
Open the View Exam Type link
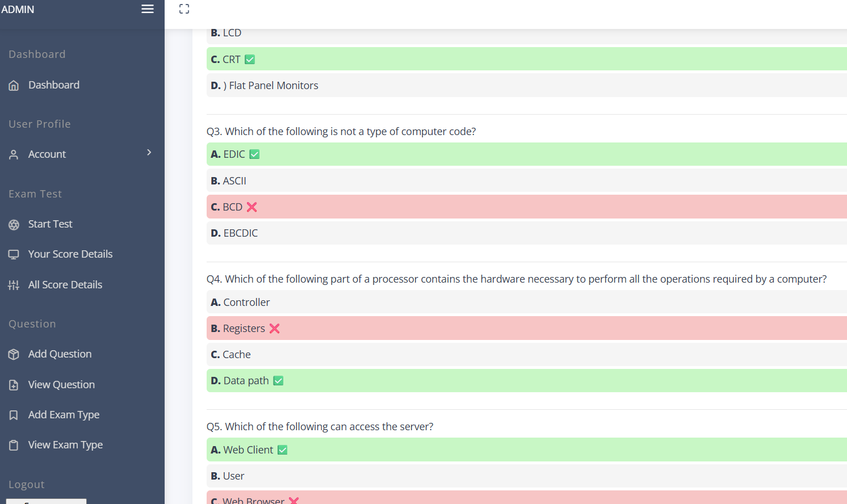tap(65, 445)
